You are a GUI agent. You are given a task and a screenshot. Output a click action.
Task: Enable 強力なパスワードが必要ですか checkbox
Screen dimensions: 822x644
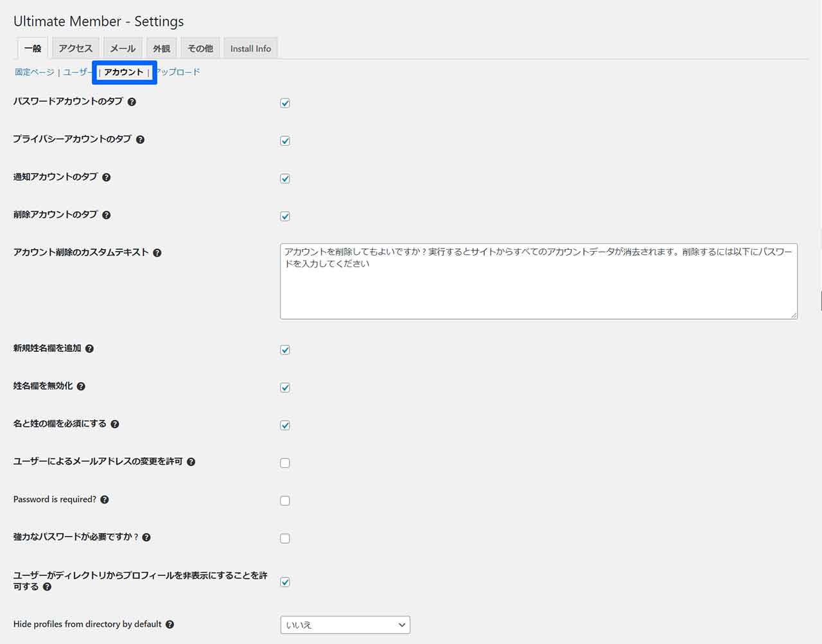[x=285, y=539]
